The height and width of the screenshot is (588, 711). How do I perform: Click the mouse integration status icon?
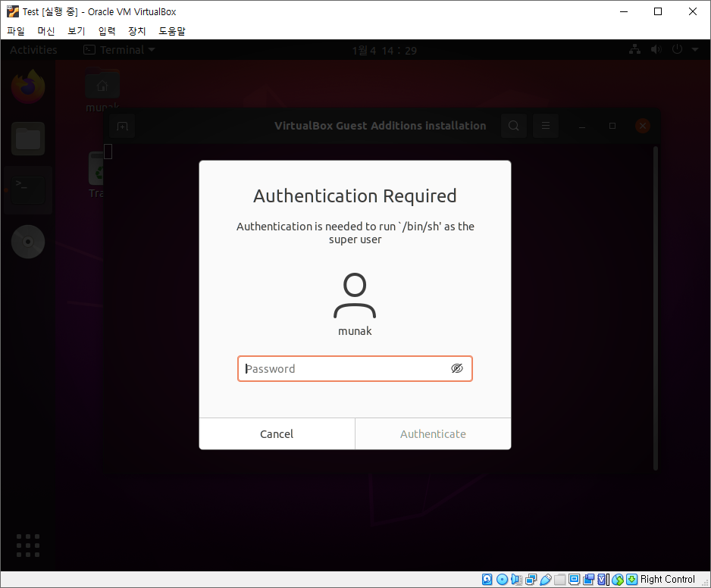point(618,579)
